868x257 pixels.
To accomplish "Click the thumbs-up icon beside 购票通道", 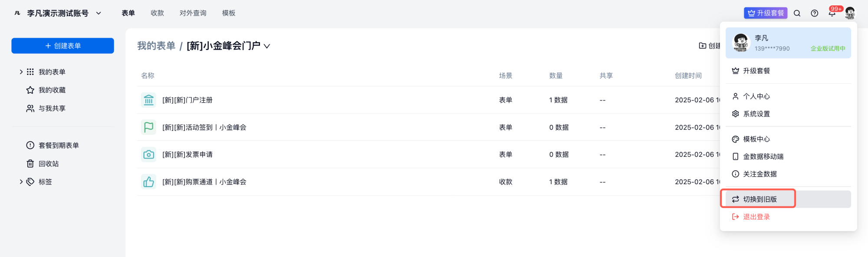I will (x=148, y=182).
